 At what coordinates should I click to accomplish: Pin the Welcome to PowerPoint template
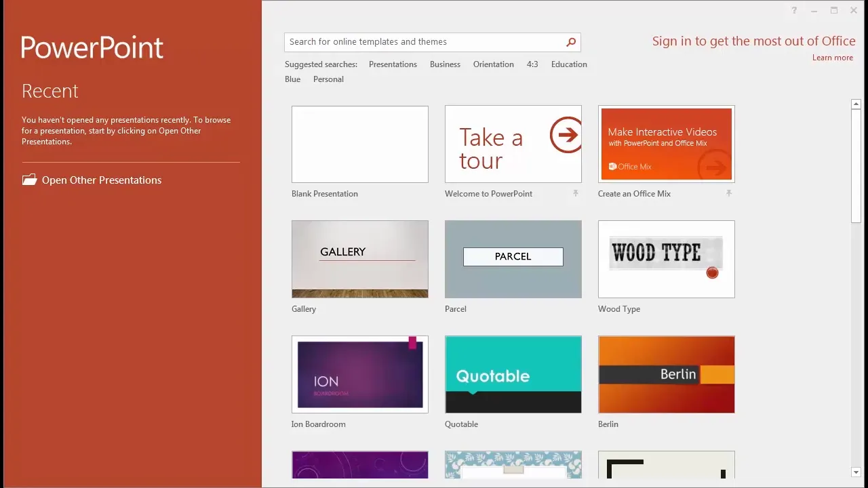575,194
